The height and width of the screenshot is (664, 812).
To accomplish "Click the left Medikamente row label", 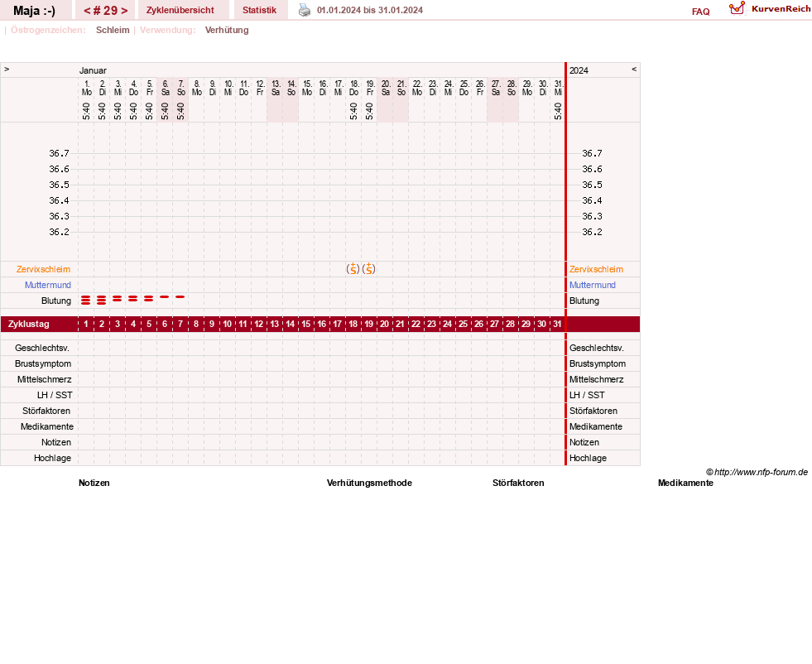I will (47, 426).
